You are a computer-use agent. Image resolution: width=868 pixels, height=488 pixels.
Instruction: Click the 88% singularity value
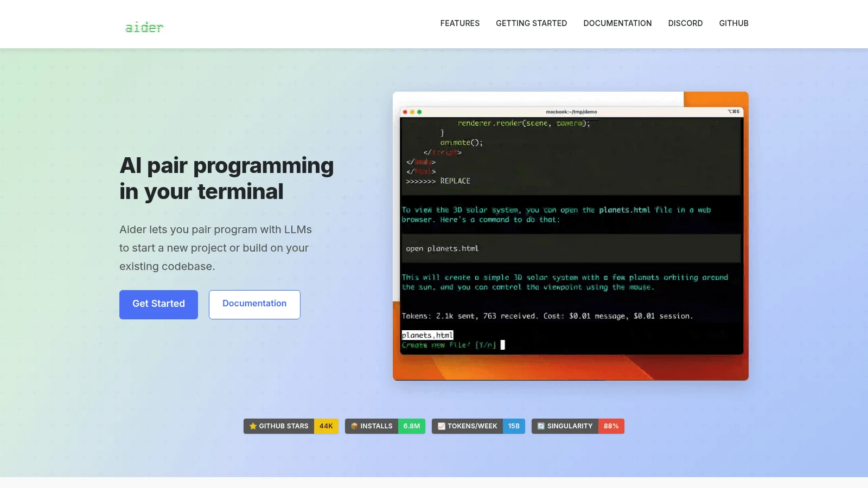pyautogui.click(x=611, y=426)
